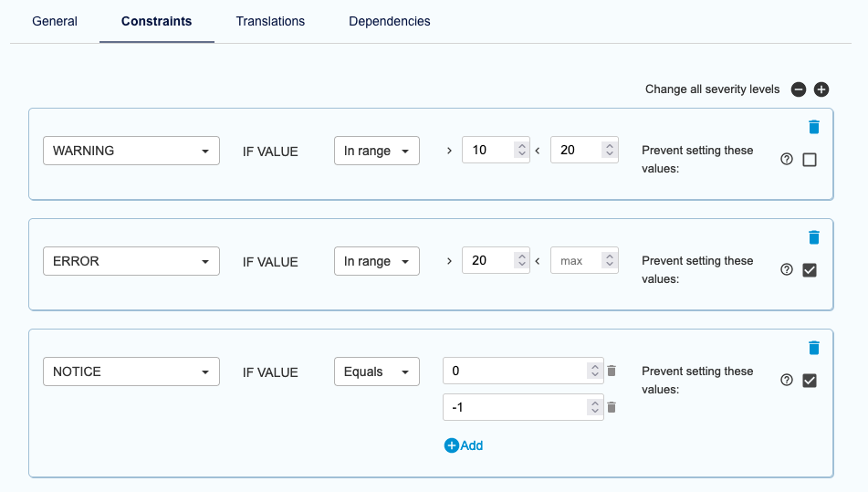Screen dimensions: 868x492
Task: Remove the value -1 from NOTICE constraint
Action: (x=612, y=407)
